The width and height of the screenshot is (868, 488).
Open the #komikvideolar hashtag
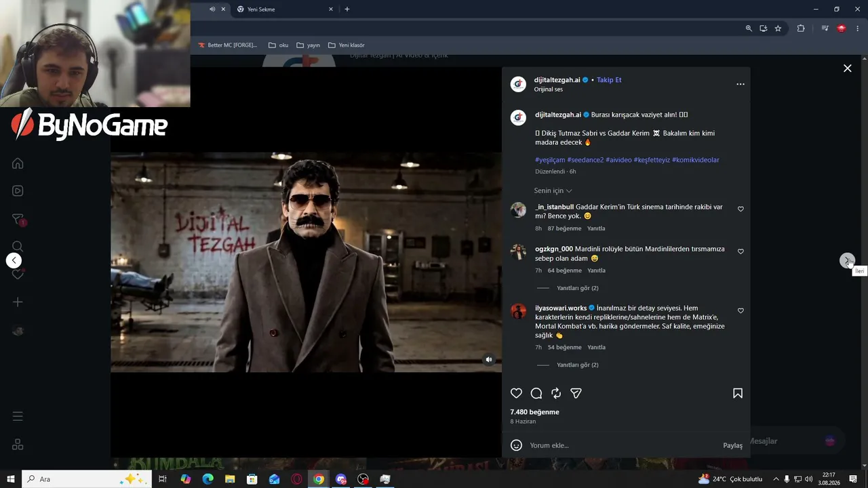click(x=696, y=160)
